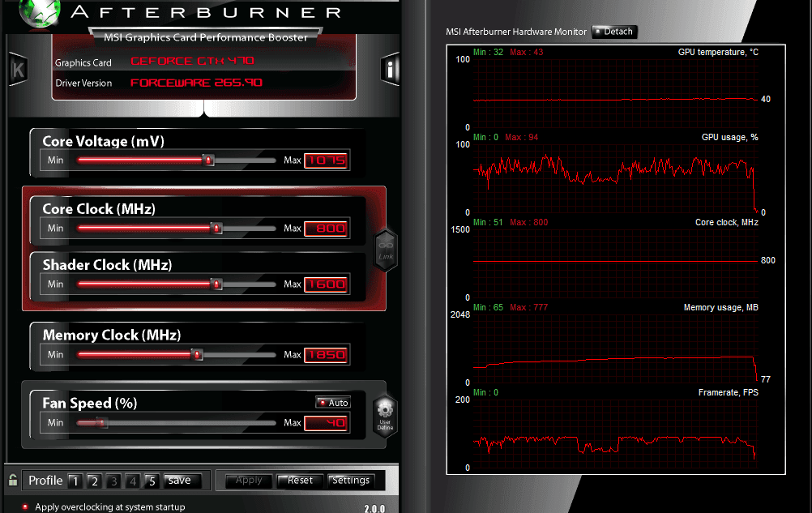Image resolution: width=812 pixels, height=513 pixels.
Task: Click the GPU usage graph
Action: click(615, 178)
